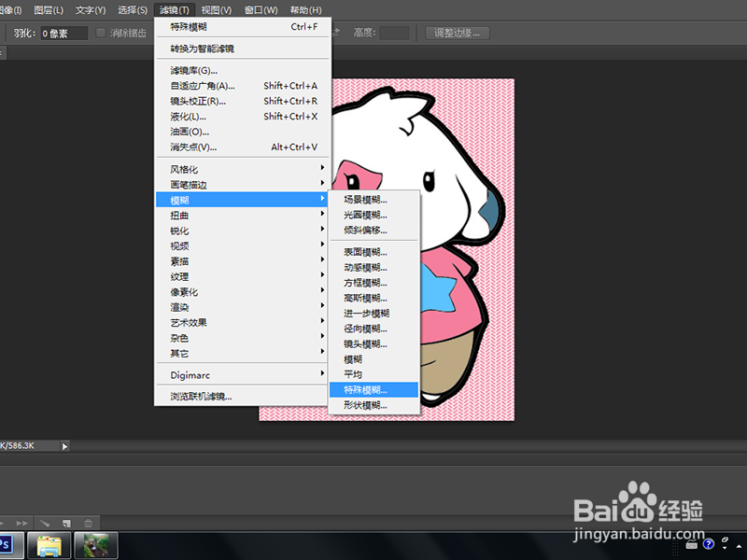Screen dimensions: 747x560
Task: Open the 图层(L) menu
Action: point(49,10)
